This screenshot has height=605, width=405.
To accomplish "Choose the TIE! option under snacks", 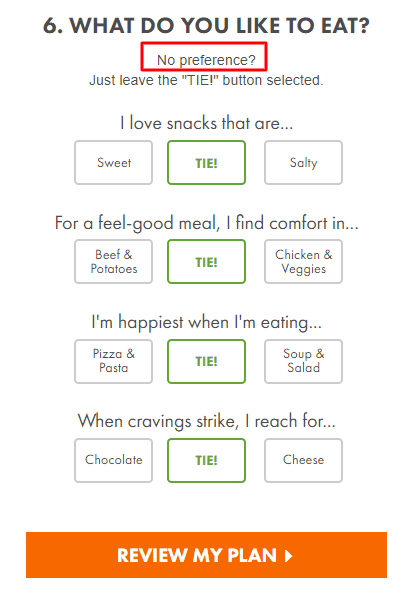I will pyautogui.click(x=206, y=162).
